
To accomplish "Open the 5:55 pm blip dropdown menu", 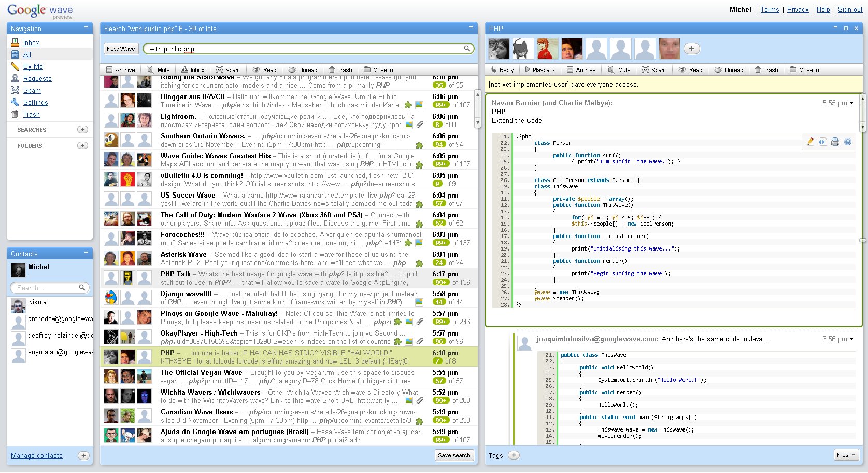I will (851, 103).
